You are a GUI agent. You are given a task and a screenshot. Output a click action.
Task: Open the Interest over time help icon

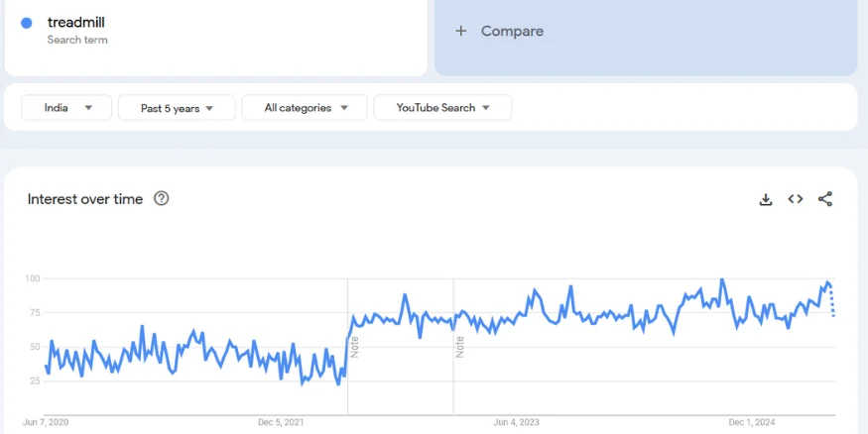162,199
